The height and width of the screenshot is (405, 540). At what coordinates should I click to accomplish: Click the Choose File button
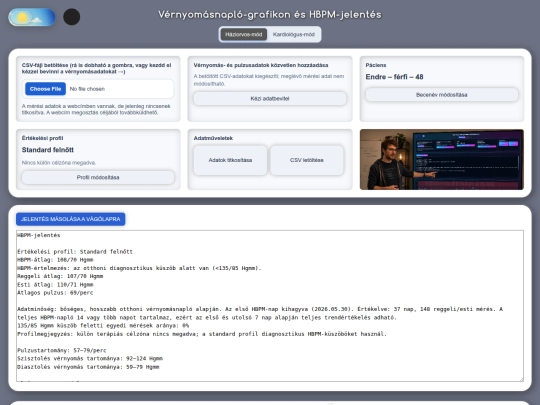[x=45, y=89]
